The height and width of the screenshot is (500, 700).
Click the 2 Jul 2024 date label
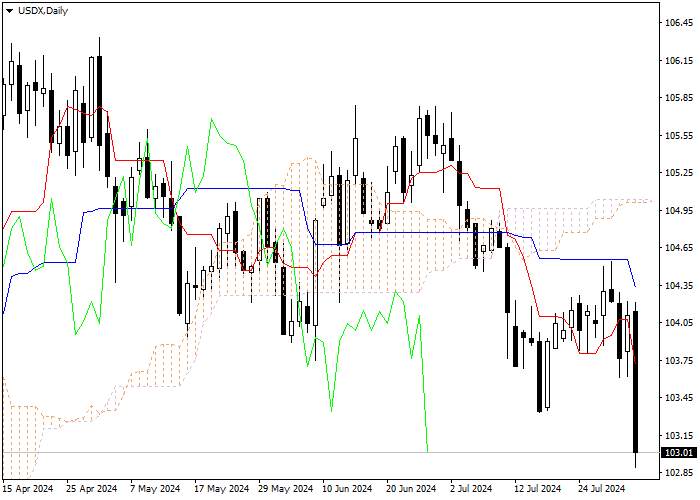tap(471, 489)
